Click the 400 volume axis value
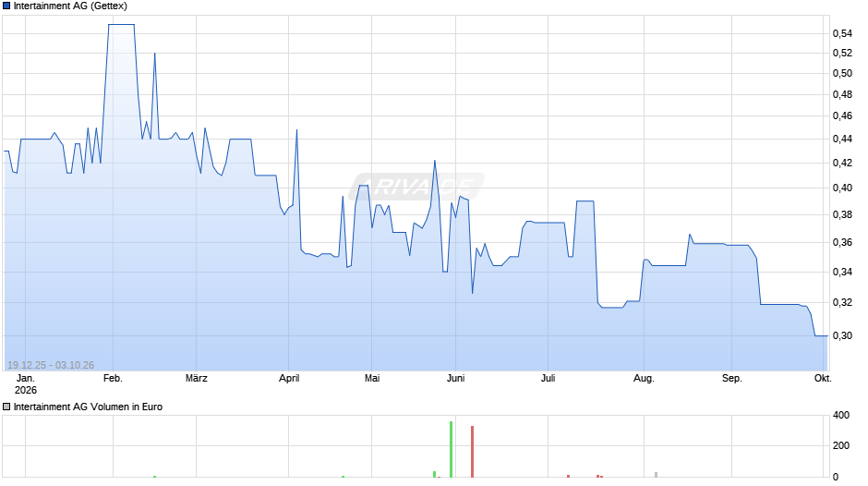This screenshot has height=486, width=868. coord(841,415)
